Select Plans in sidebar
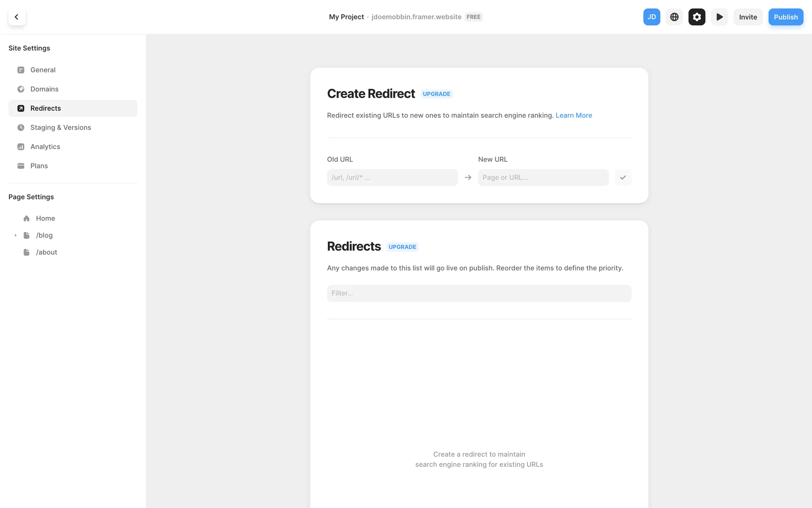The height and width of the screenshot is (508, 812). [39, 166]
